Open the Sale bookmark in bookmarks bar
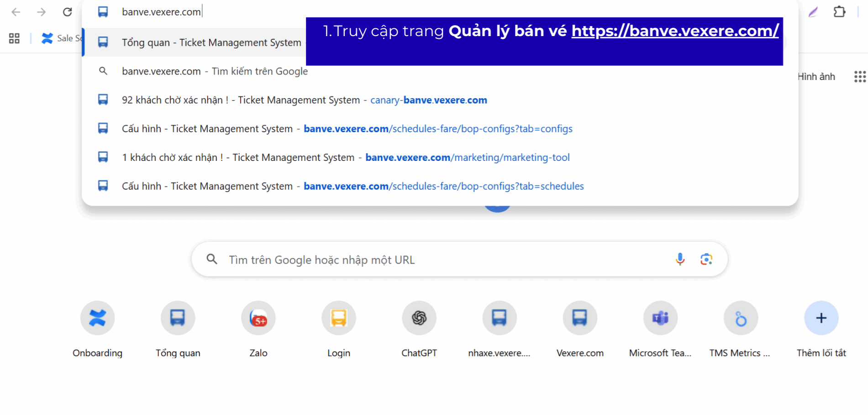The image size is (868, 415). pos(63,38)
